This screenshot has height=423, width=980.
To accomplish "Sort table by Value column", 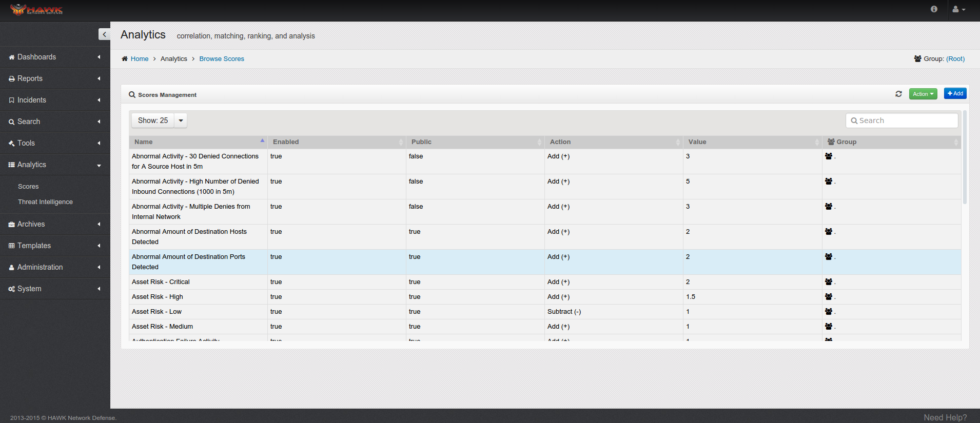I will point(752,142).
